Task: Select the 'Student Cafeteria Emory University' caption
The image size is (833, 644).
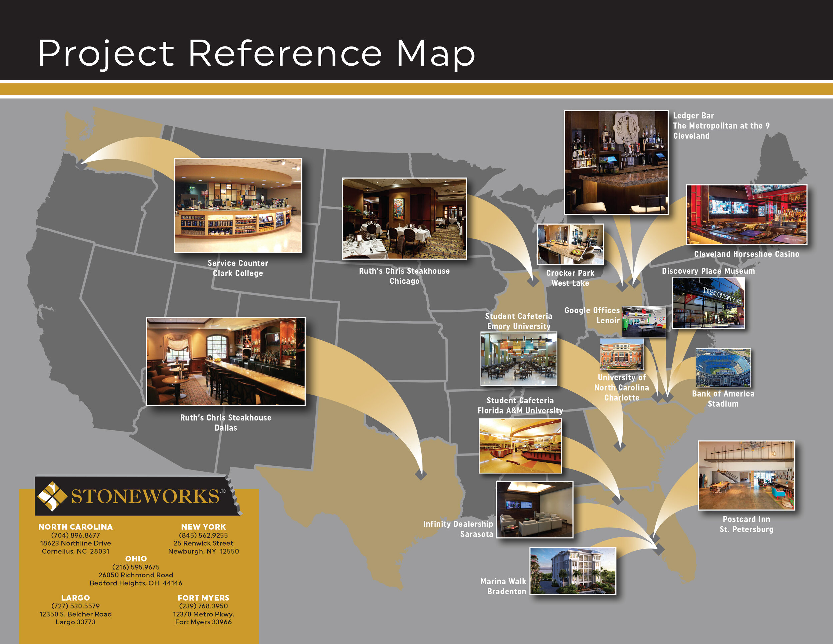Action: coord(519,321)
